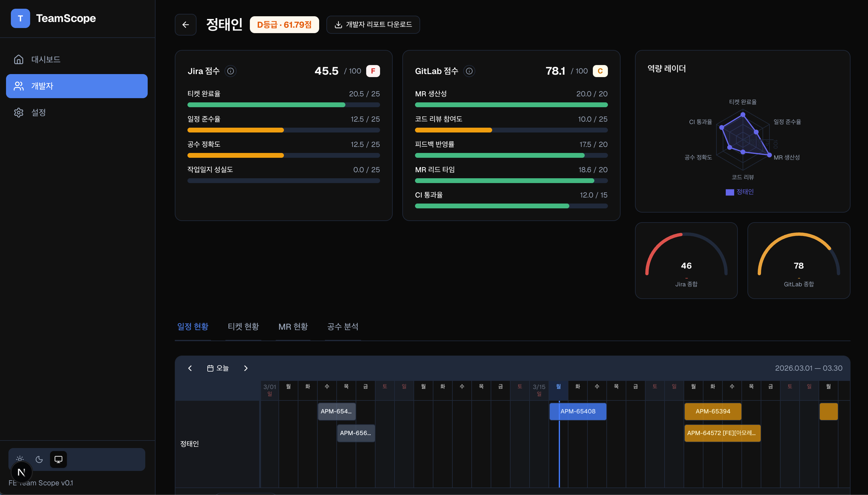Open the Jira 점수 info icon
The image size is (868, 495).
tap(230, 71)
